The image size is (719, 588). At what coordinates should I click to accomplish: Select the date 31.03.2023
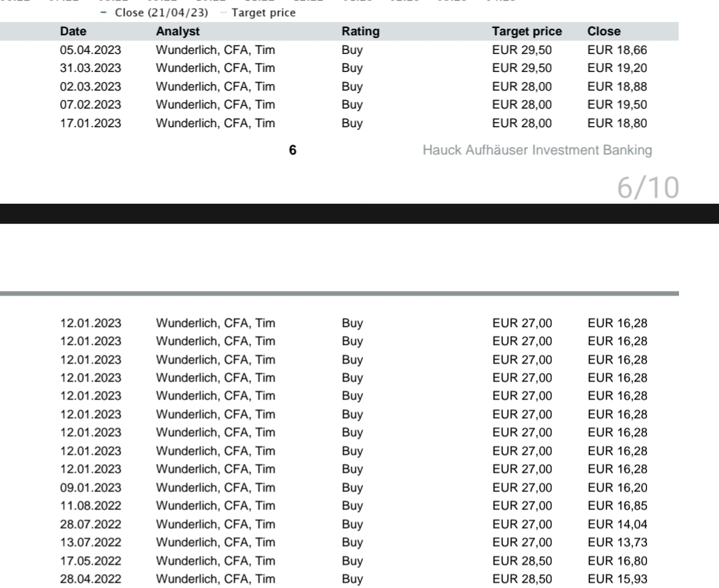coord(91,68)
